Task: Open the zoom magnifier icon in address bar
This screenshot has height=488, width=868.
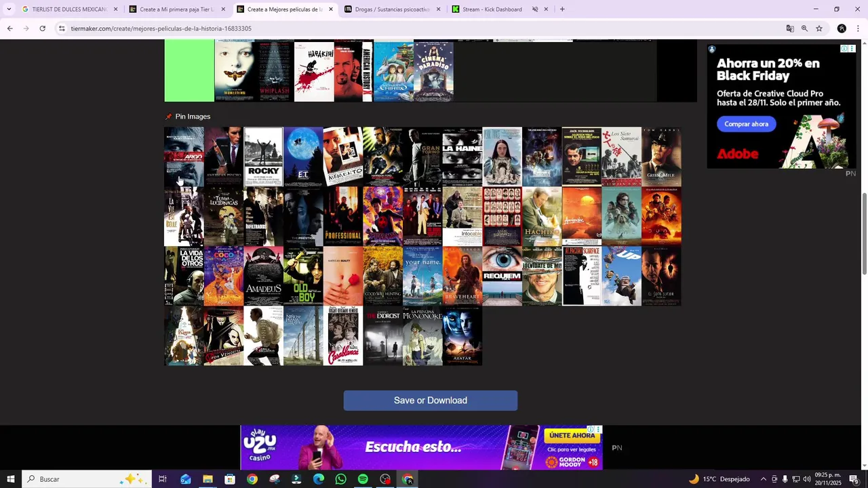Action: click(x=804, y=28)
